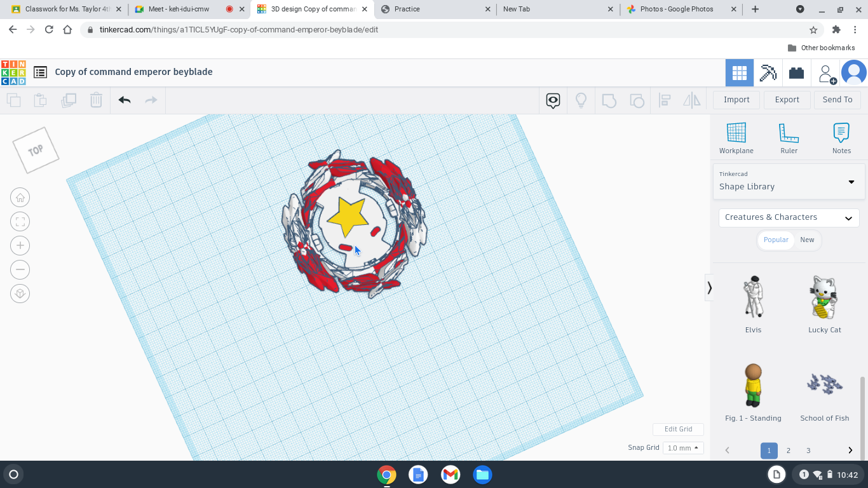Switch to the New shapes filter
This screenshot has width=868, height=488.
(x=807, y=240)
